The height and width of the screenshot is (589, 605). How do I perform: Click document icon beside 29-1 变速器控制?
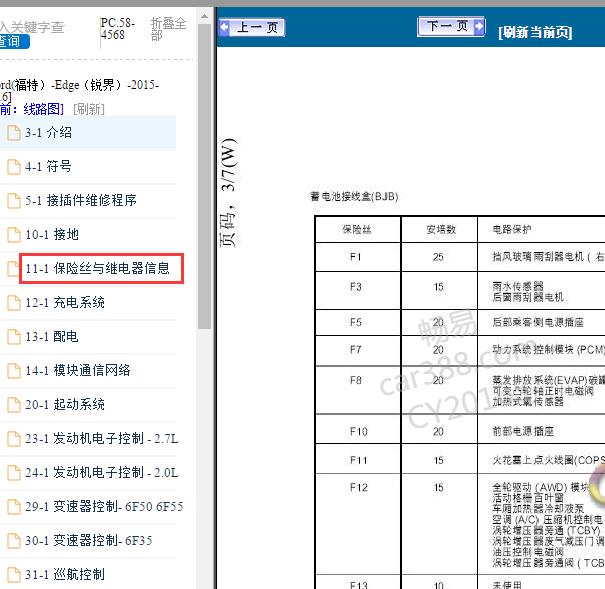click(14, 507)
